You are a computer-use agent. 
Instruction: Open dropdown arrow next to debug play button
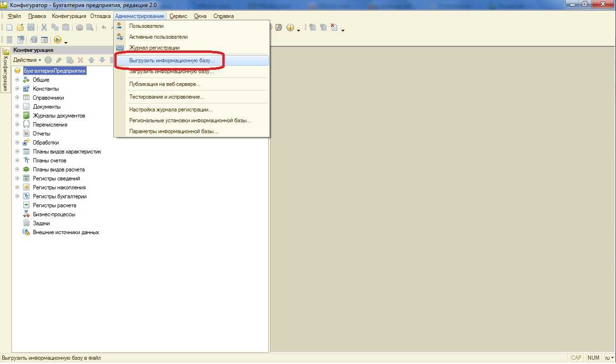66,42
